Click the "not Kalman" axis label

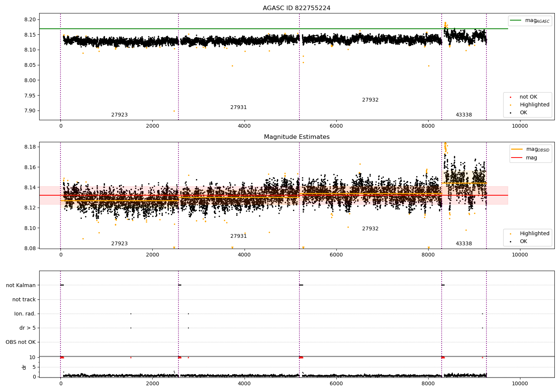21,285
